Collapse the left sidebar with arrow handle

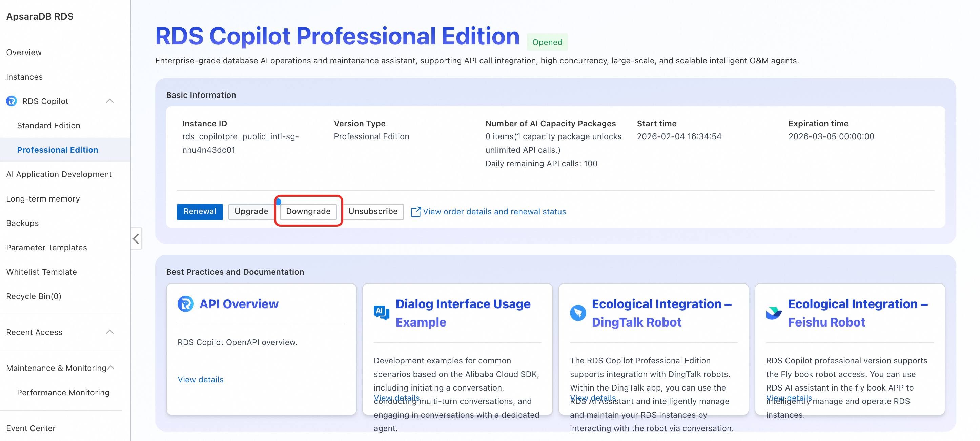point(136,239)
